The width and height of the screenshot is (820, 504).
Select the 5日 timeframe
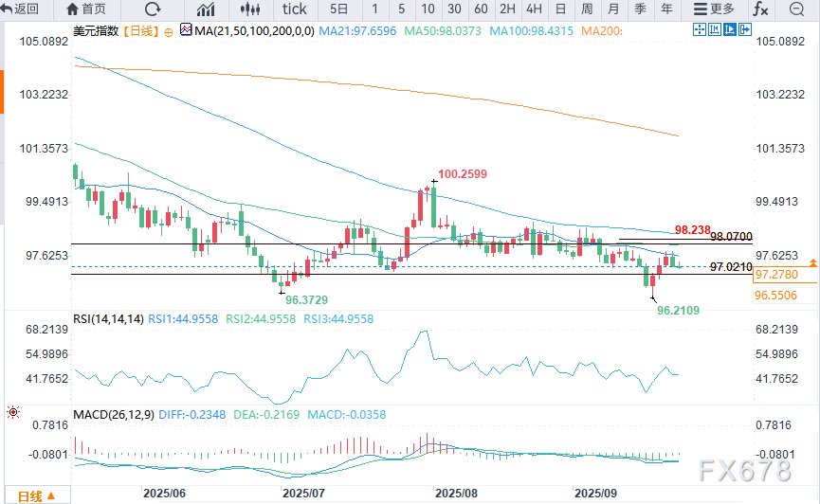[x=338, y=9]
